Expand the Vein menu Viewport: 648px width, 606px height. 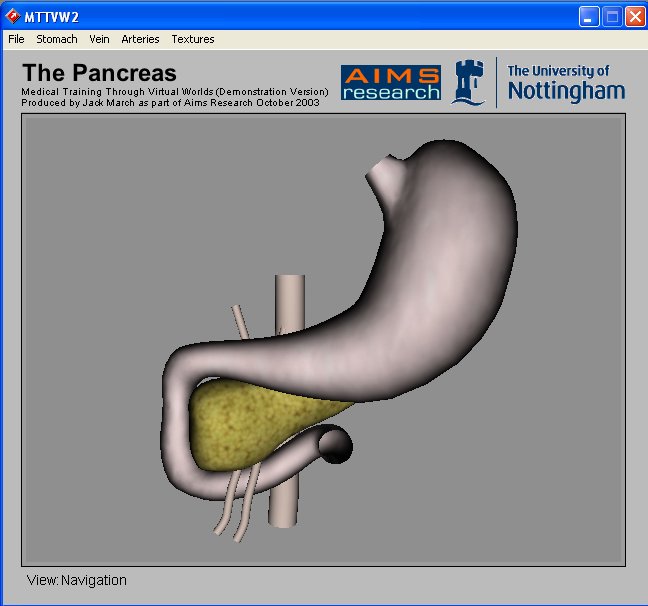click(99, 39)
